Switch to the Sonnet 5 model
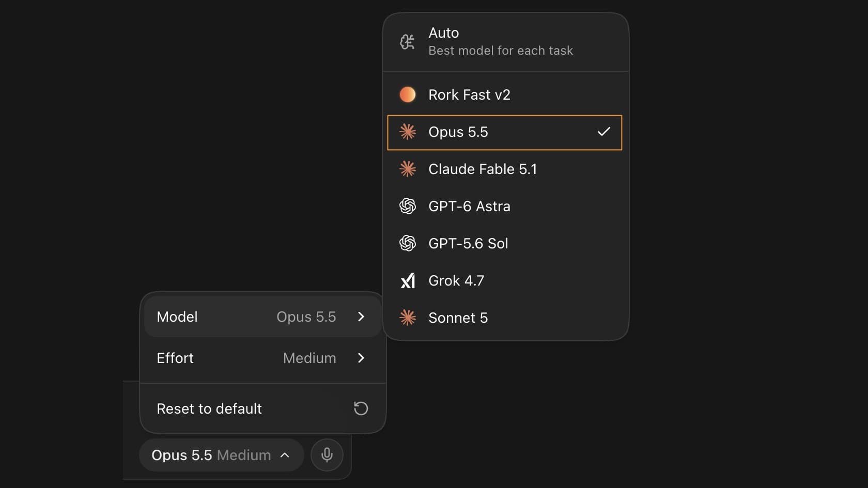This screenshot has height=488, width=868. [x=505, y=318]
